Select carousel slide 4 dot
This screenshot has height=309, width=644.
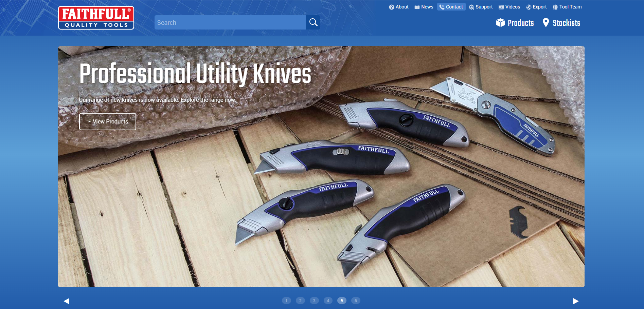click(x=328, y=301)
